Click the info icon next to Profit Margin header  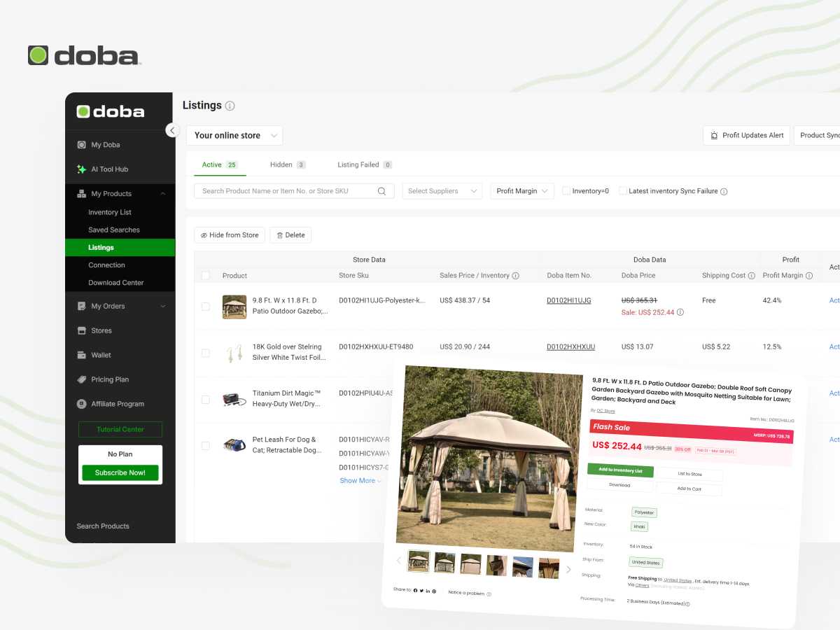click(810, 276)
